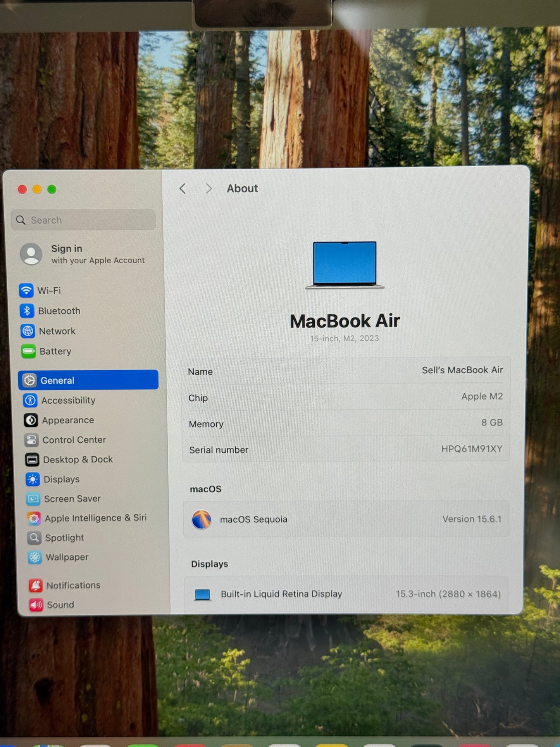Open Sound settings label

(x=60, y=604)
